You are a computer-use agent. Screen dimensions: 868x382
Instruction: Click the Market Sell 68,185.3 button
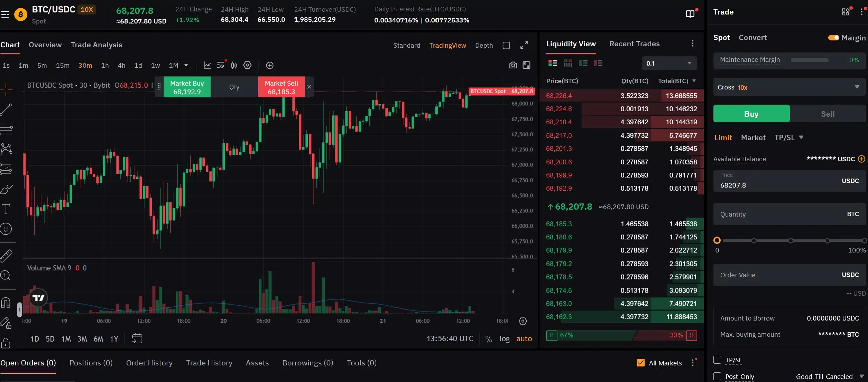[x=281, y=87]
